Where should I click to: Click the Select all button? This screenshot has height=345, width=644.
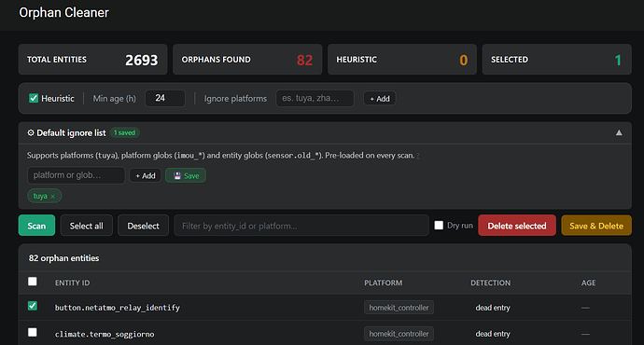click(x=86, y=226)
